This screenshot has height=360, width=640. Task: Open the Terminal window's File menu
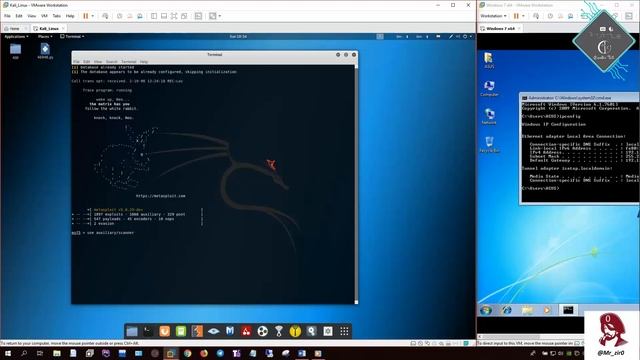pos(76,62)
